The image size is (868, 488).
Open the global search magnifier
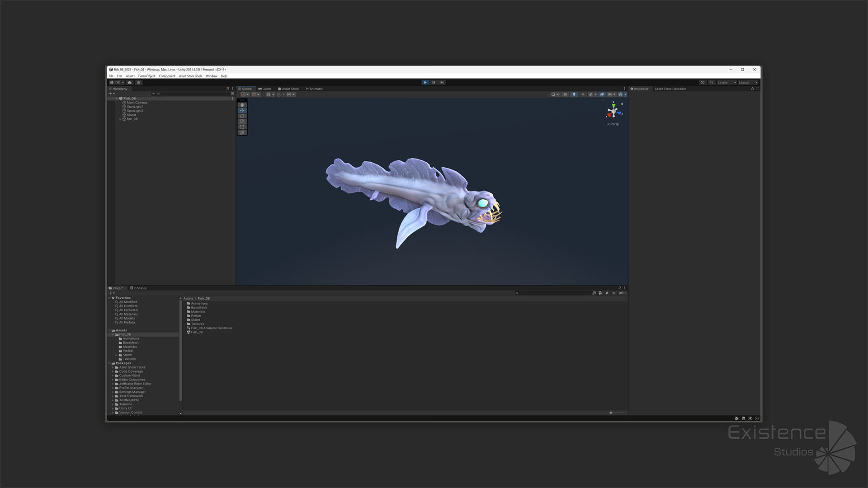coord(712,82)
